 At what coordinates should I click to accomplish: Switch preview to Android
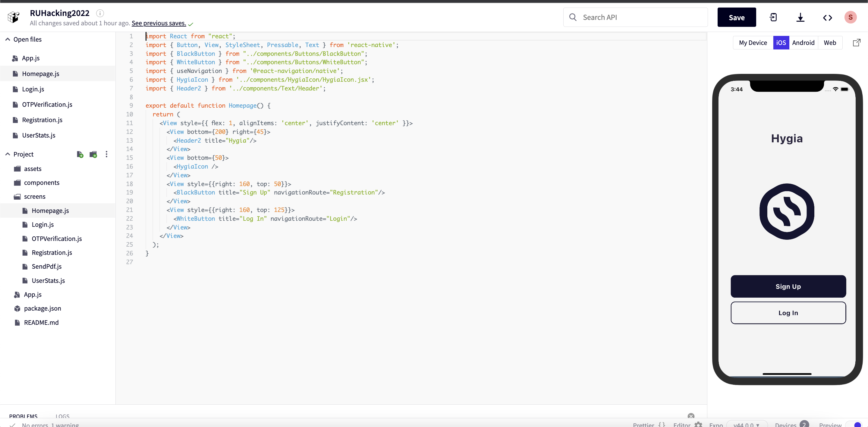click(803, 43)
